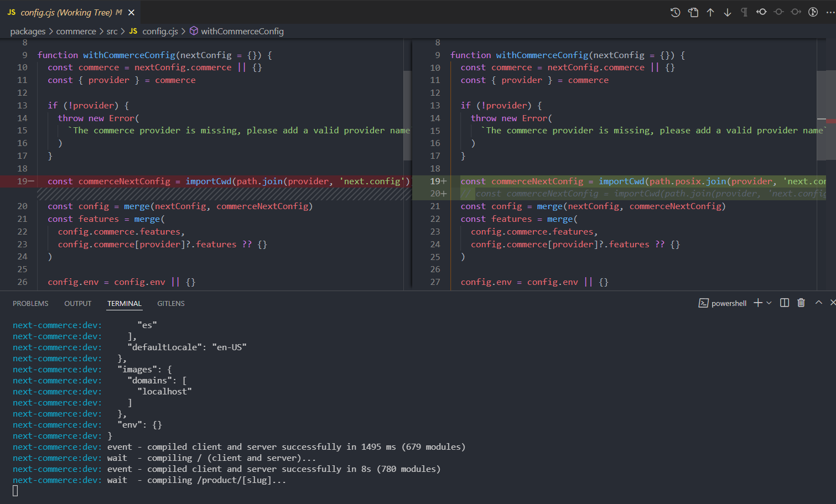Click terminal line containing "localhost"
The height and width of the screenshot is (504, 836).
164,392
